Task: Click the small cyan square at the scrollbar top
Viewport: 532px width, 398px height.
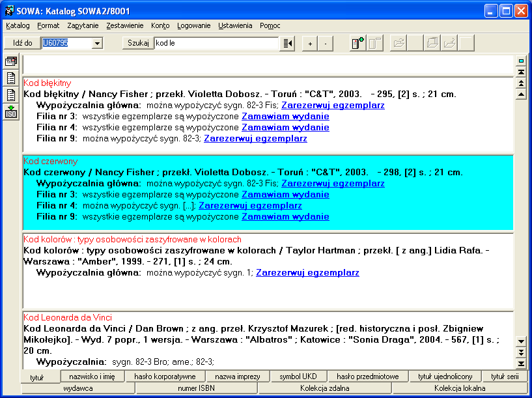Action: click(521, 61)
